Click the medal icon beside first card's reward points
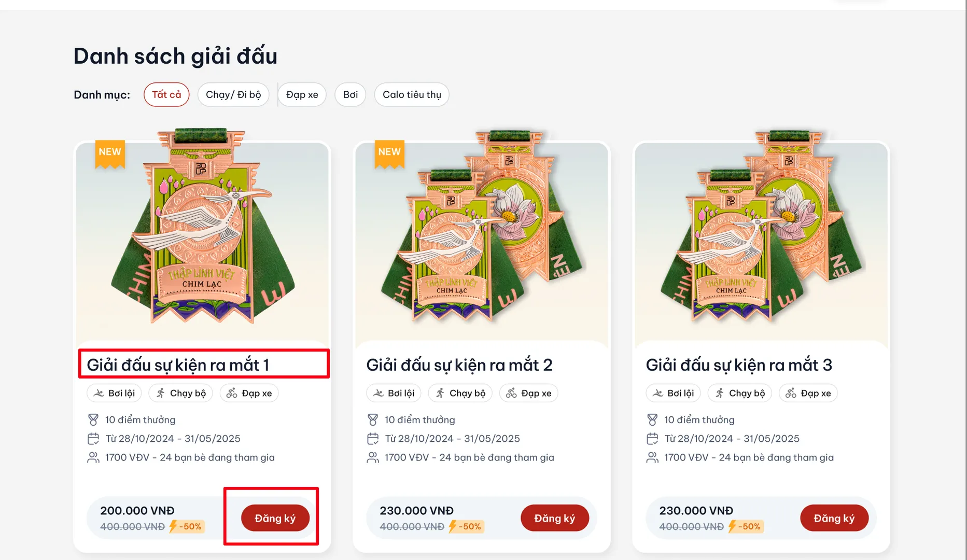Image resolution: width=967 pixels, height=560 pixels. pos(93,419)
